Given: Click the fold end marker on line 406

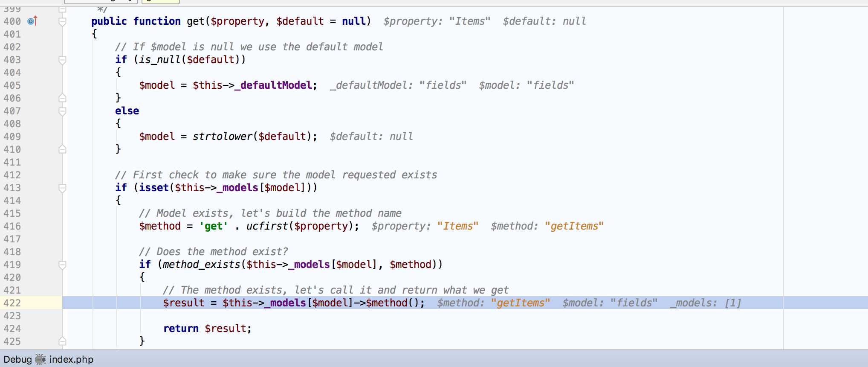Looking at the screenshot, I should [x=62, y=98].
